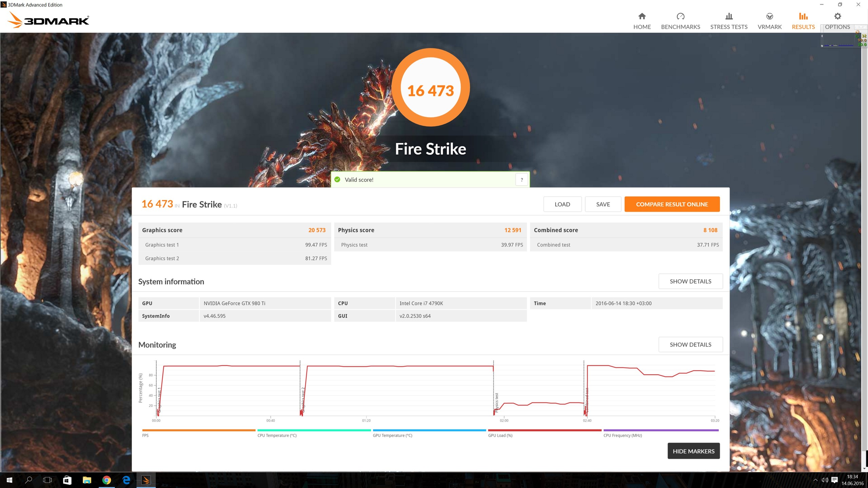Viewport: 868px width, 488px height.
Task: Click the SAVE button
Action: pos(603,204)
